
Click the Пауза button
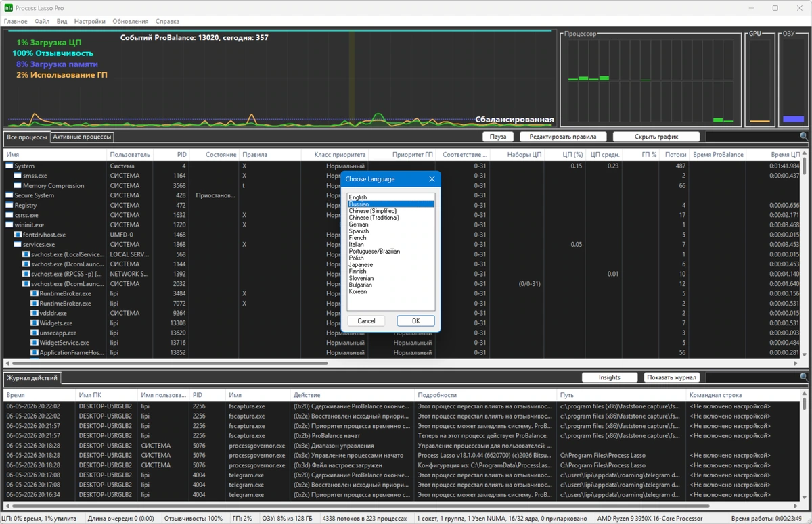pos(498,137)
